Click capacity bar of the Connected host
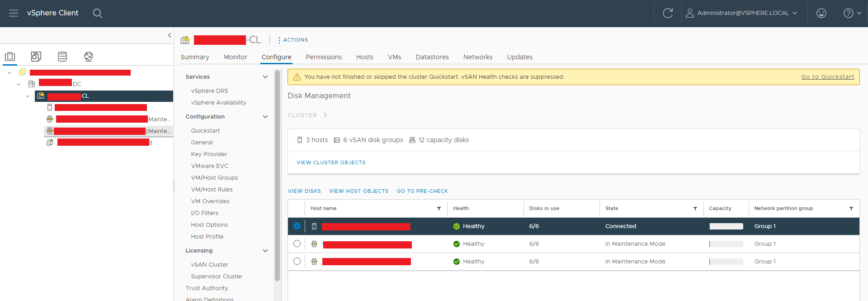 click(x=726, y=226)
